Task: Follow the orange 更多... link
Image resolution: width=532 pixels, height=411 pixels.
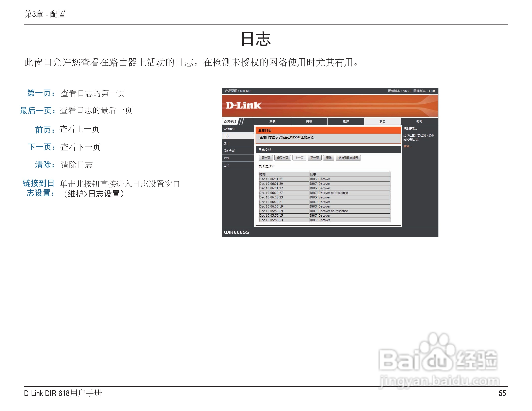Action: (x=407, y=146)
